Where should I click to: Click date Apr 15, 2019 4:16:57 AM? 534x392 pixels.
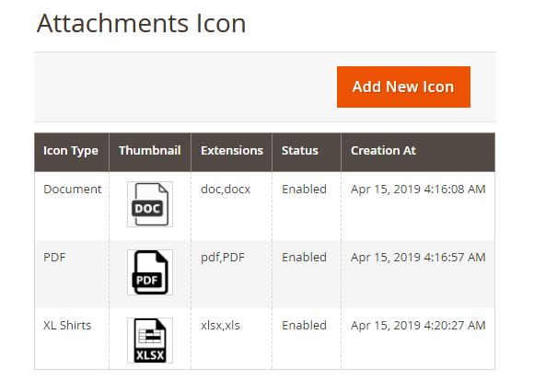pyautogui.click(x=418, y=258)
